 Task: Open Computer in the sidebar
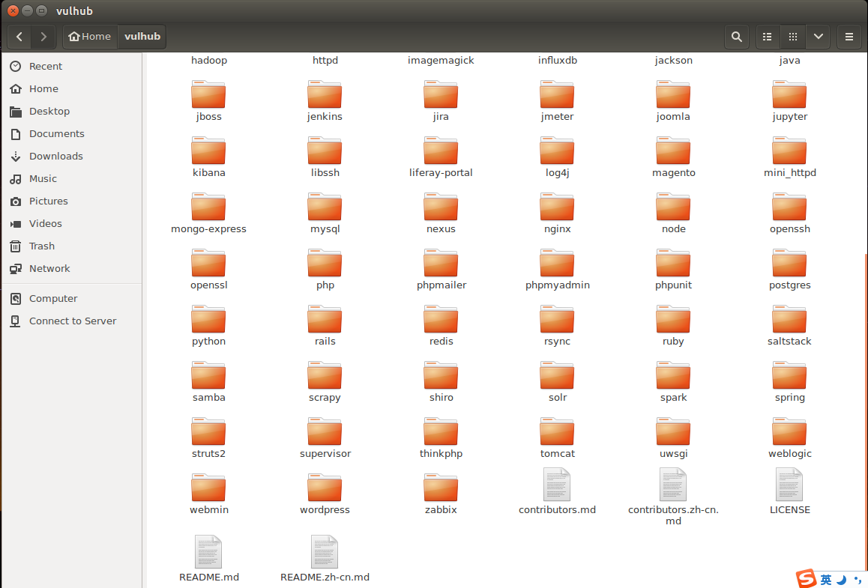72,299
